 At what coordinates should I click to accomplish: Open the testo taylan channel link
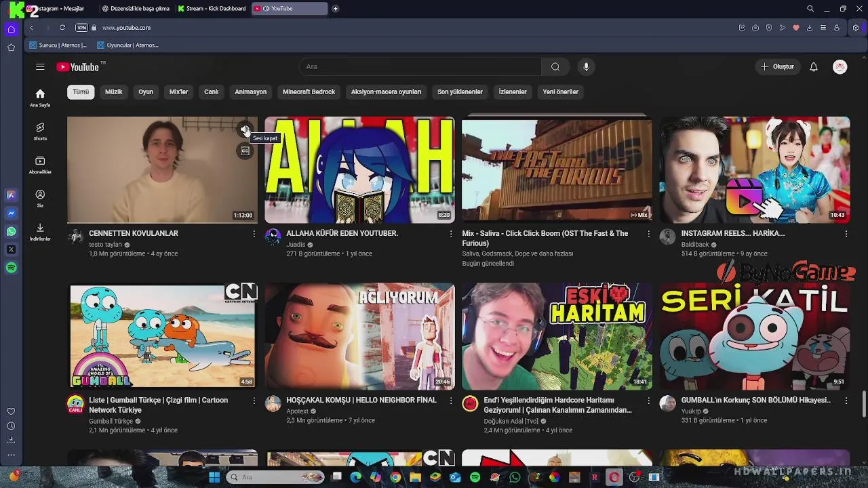click(x=105, y=245)
